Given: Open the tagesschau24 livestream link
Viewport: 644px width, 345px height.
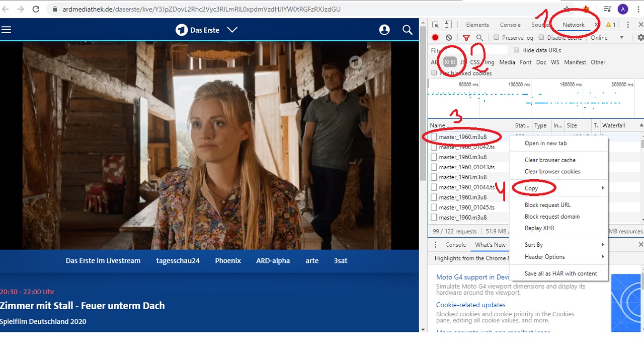Looking at the screenshot, I should 178,261.
